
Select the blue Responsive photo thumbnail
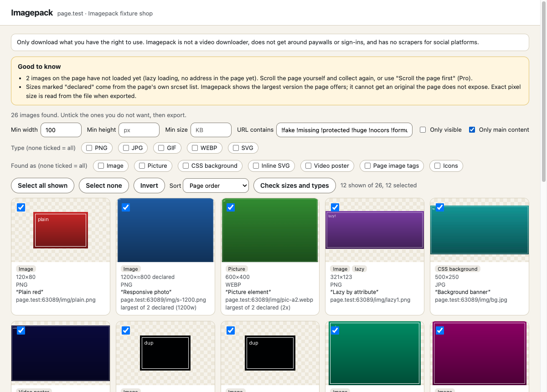(165, 230)
